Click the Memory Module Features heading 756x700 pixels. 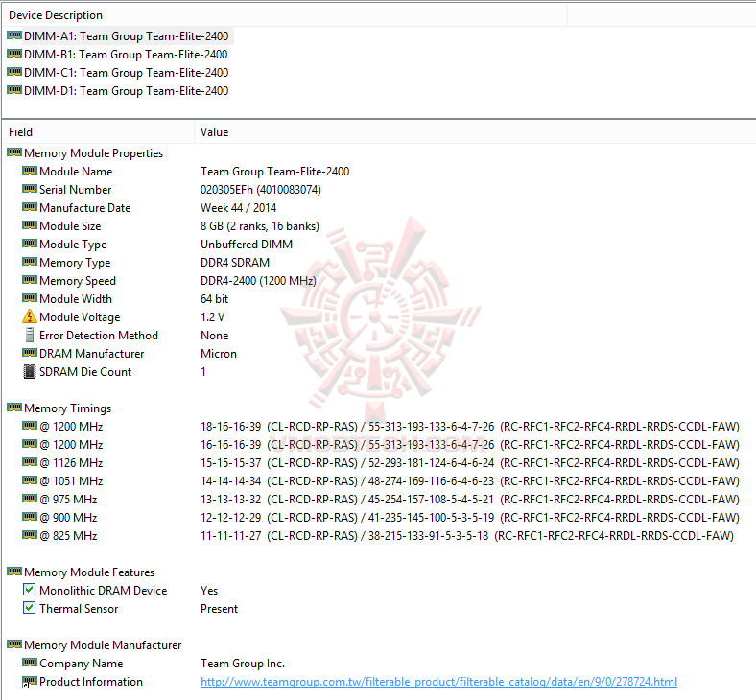(89, 572)
